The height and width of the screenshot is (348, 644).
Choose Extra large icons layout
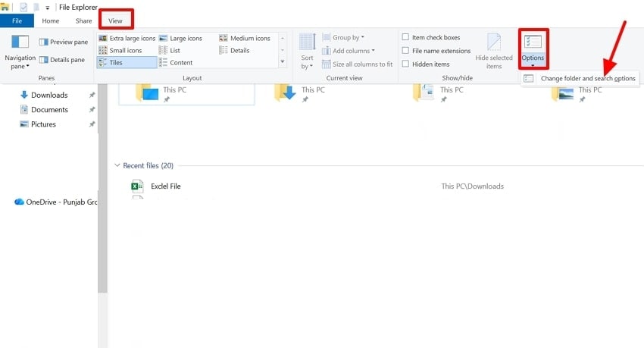pyautogui.click(x=127, y=38)
